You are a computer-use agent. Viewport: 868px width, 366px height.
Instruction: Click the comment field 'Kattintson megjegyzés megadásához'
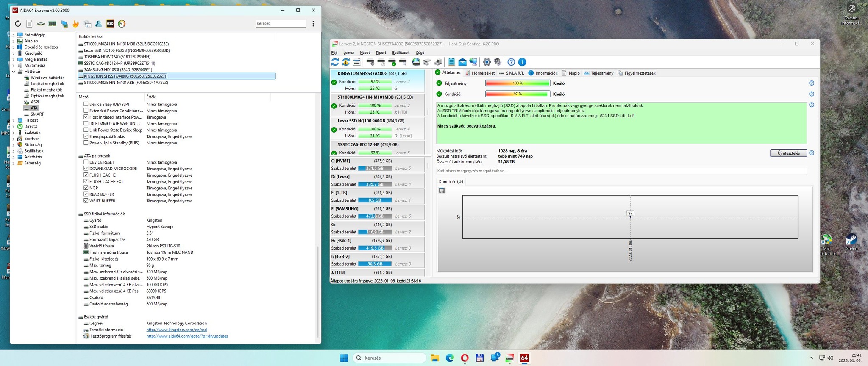tap(621, 171)
